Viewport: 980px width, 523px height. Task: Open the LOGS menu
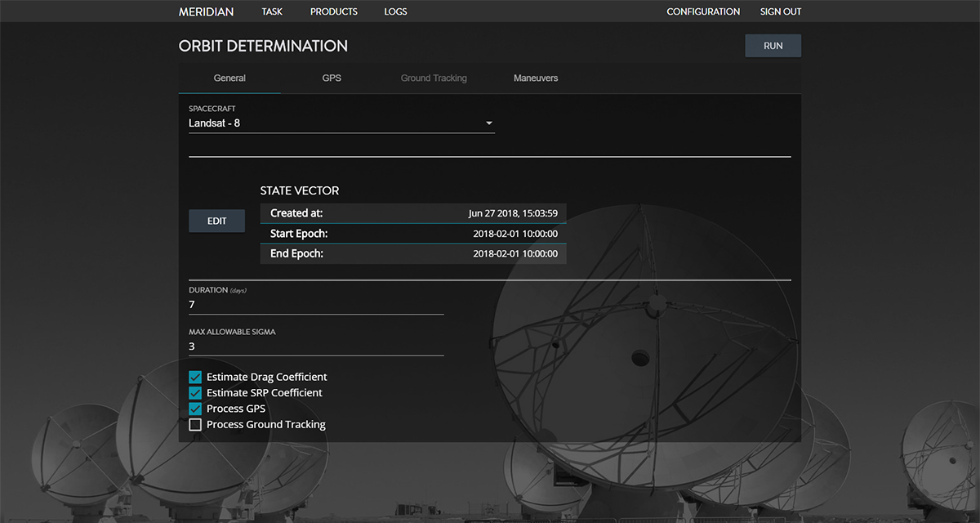pos(395,11)
